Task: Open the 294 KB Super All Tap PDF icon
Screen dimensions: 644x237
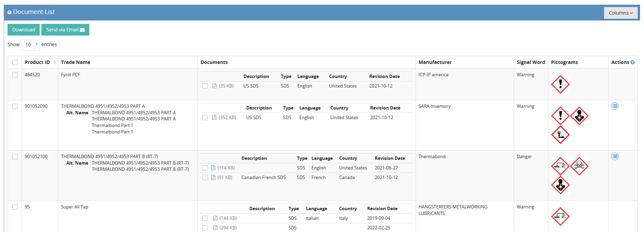Action: (215, 227)
